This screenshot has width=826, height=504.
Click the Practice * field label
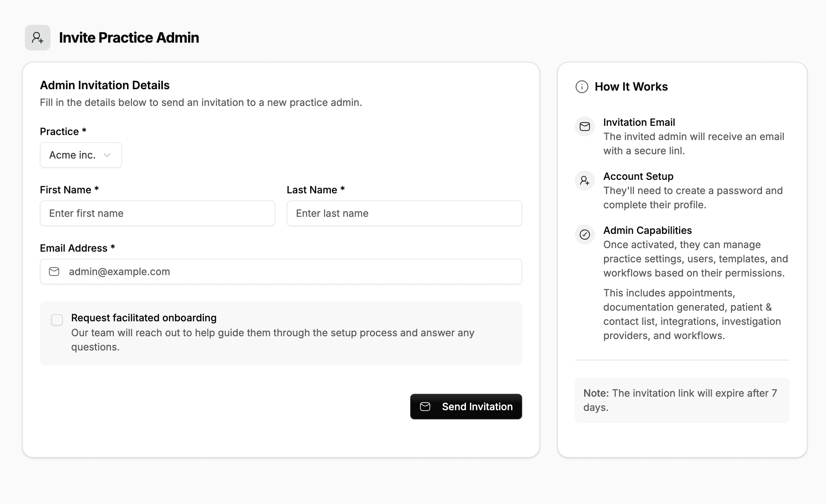point(63,132)
